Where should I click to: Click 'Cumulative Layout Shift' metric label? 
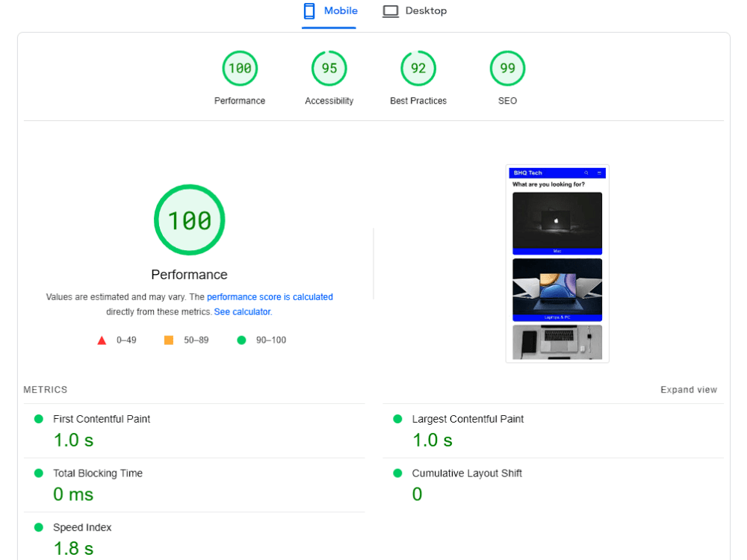[x=467, y=473]
